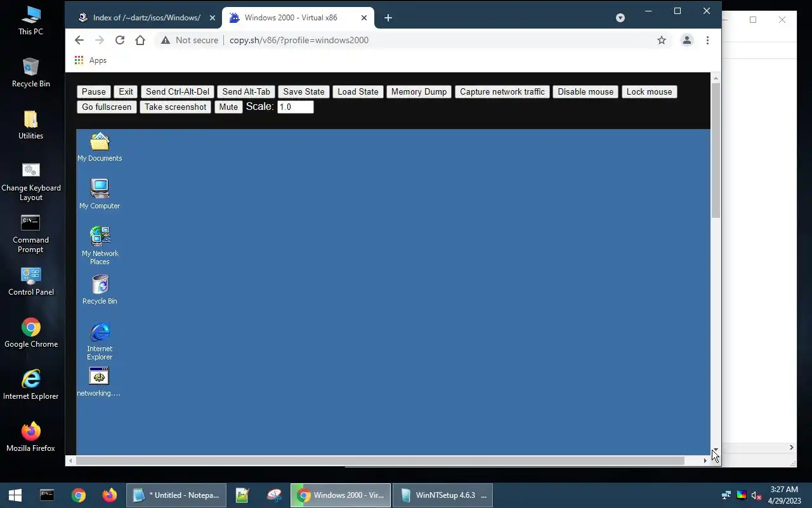812x508 pixels.
Task: Switch to Untitled Notepad taskbar window
Action: 176,495
